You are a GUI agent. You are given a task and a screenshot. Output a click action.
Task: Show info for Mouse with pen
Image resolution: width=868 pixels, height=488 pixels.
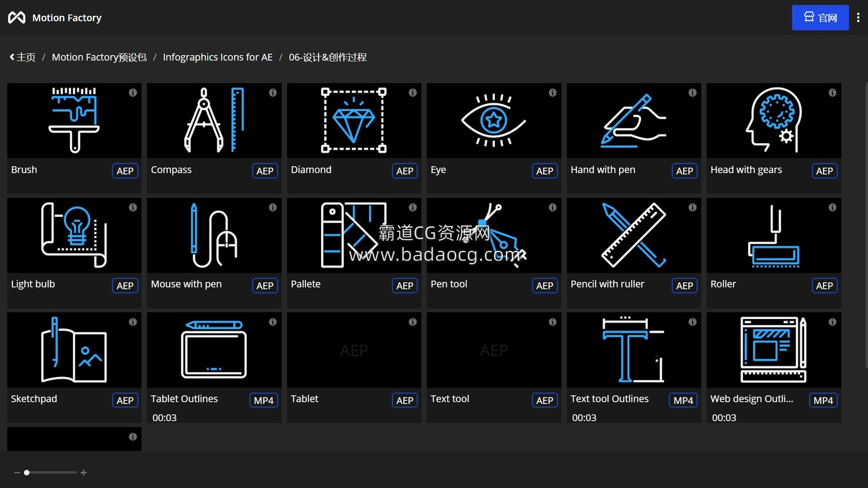click(273, 207)
